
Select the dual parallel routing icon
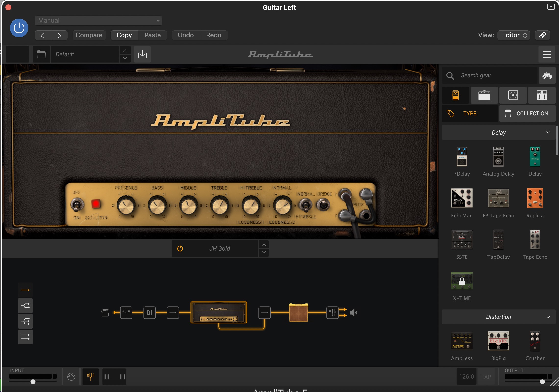pos(25,337)
